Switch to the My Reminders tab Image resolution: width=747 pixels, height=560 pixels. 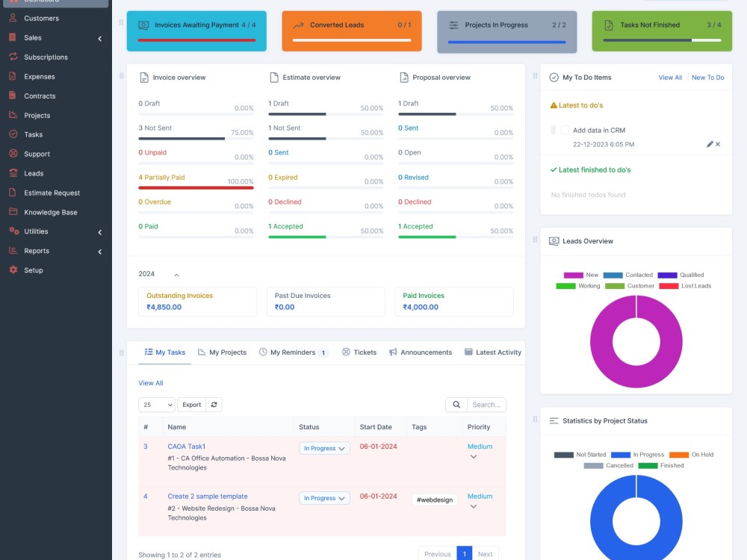coord(294,352)
